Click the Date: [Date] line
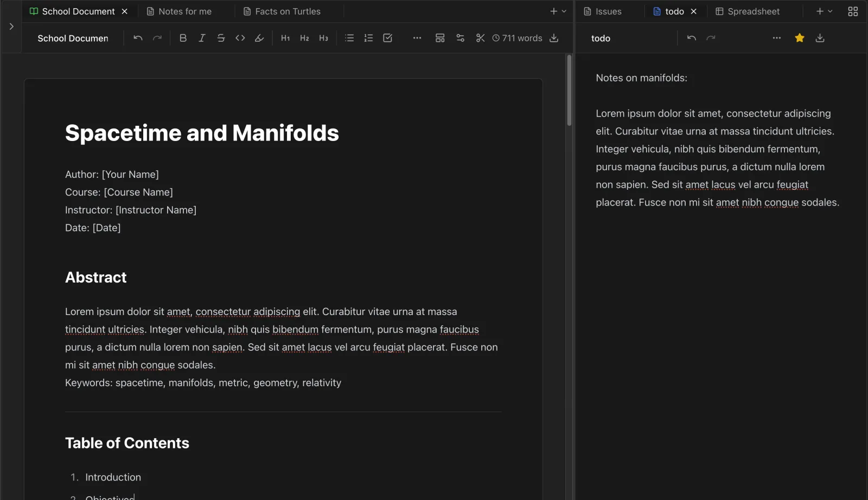The image size is (868, 500). (x=93, y=228)
